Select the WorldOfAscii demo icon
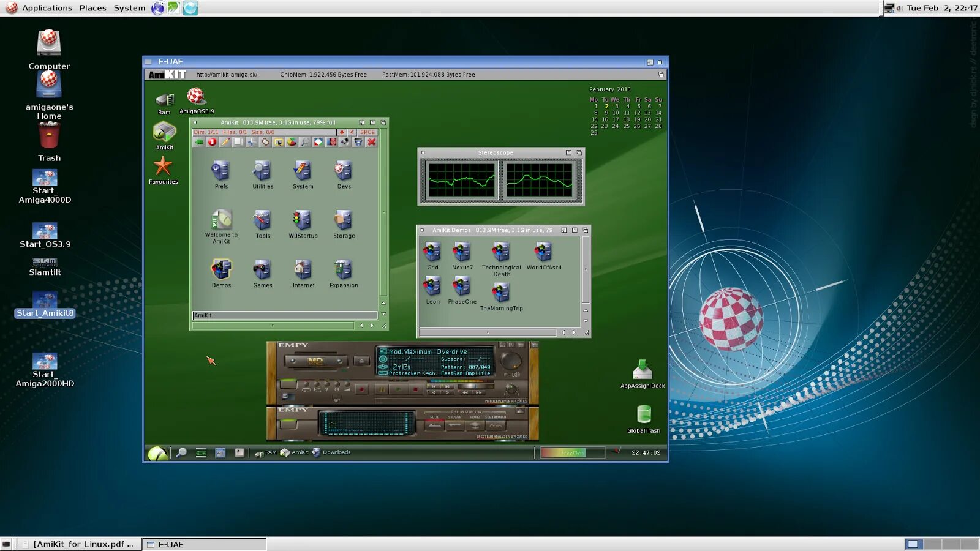 click(543, 255)
